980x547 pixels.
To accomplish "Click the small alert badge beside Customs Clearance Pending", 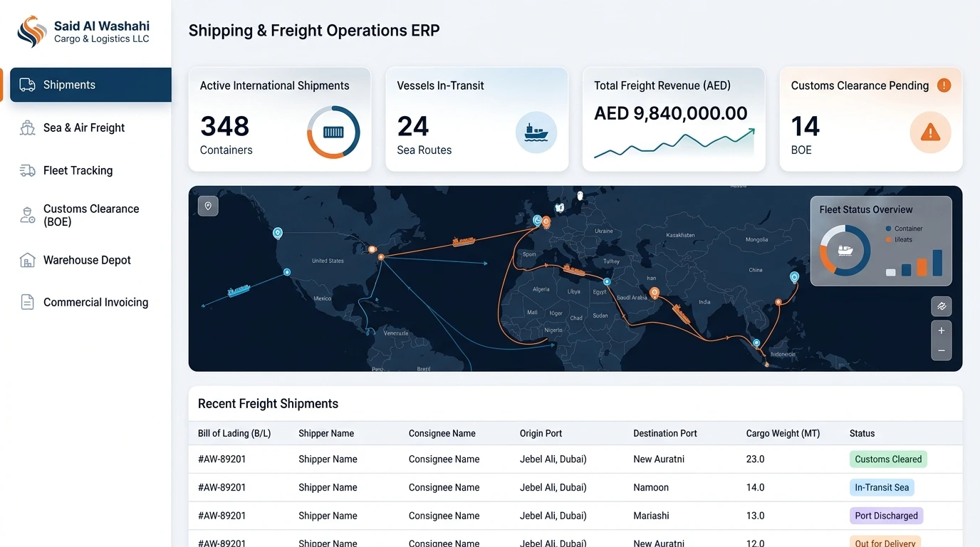I will [x=944, y=85].
